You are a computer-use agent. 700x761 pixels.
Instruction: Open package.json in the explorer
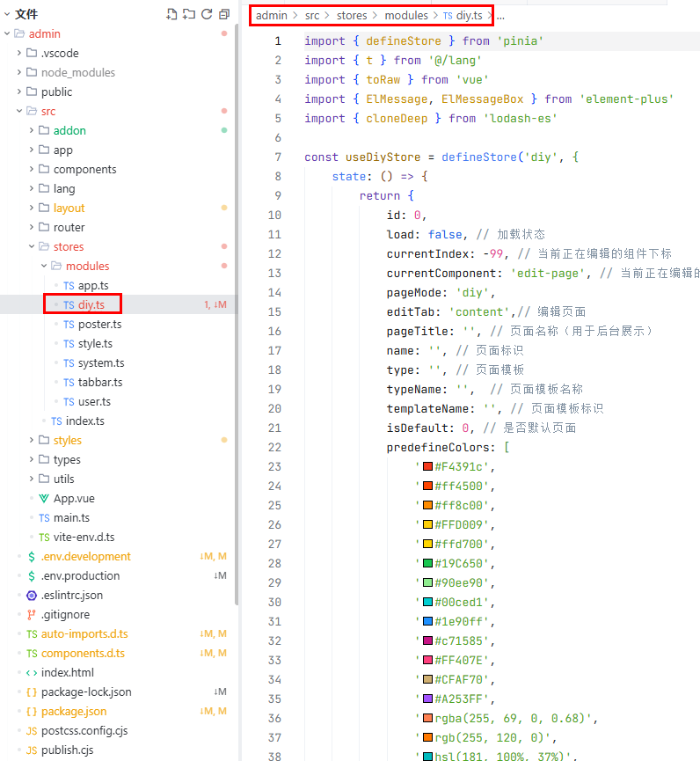click(74, 711)
